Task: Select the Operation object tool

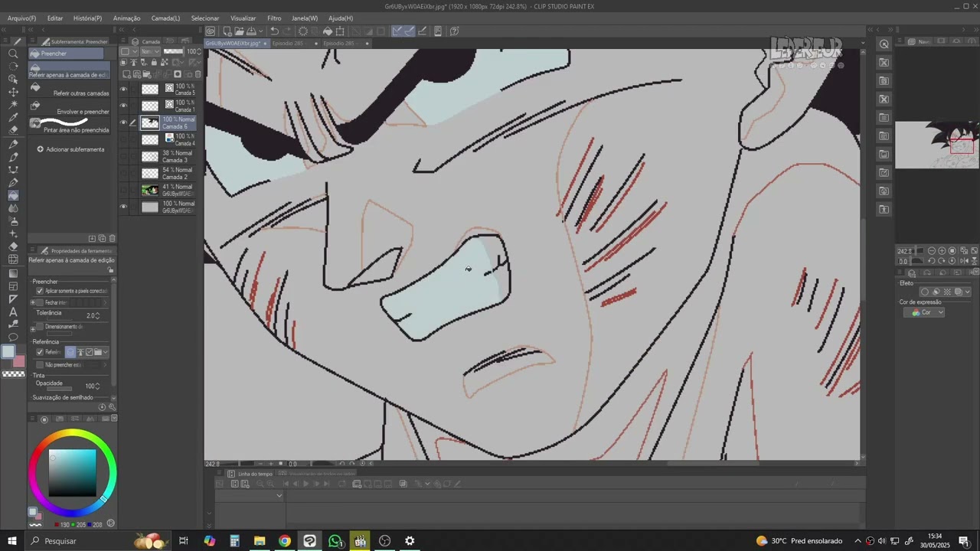Action: click(13, 80)
